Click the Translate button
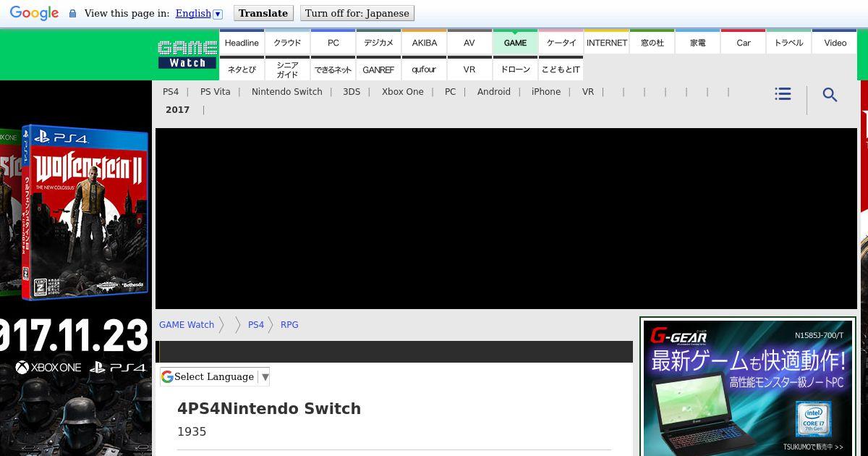This screenshot has width=868, height=456. pos(263,13)
